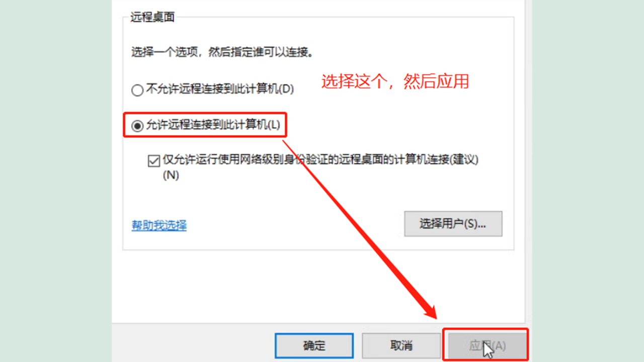Image resolution: width=644 pixels, height=362 pixels.
Task: Click the 选择用户(S)... button
Action: [453, 224]
